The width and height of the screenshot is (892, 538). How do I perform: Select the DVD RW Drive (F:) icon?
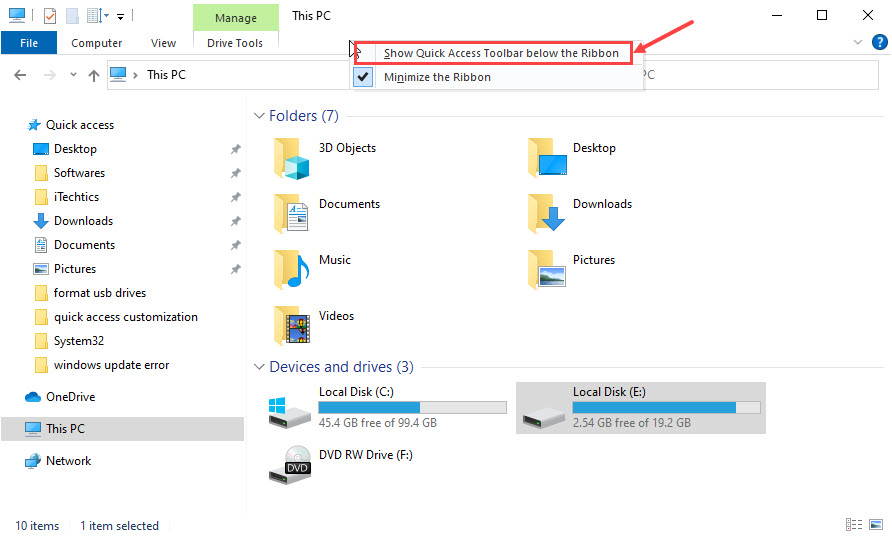click(290, 464)
